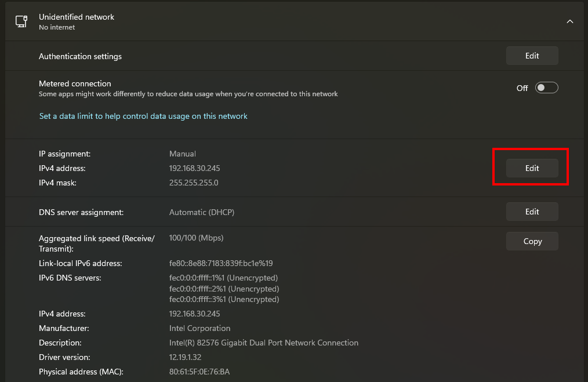Click the Off label beside metered toggle
Viewport: 588px width, 382px height.
coord(522,88)
